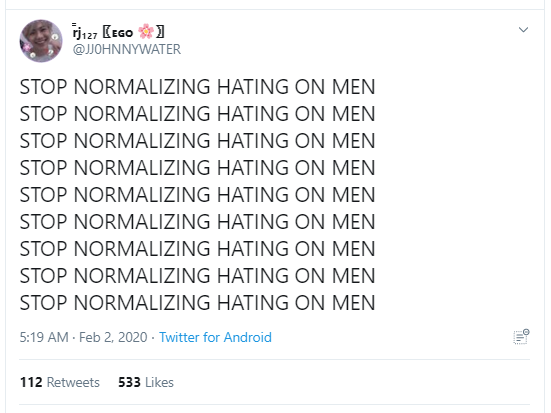Click the first STOP NORMALIZING line of tweet
The height and width of the screenshot is (413, 551).
click(x=197, y=87)
